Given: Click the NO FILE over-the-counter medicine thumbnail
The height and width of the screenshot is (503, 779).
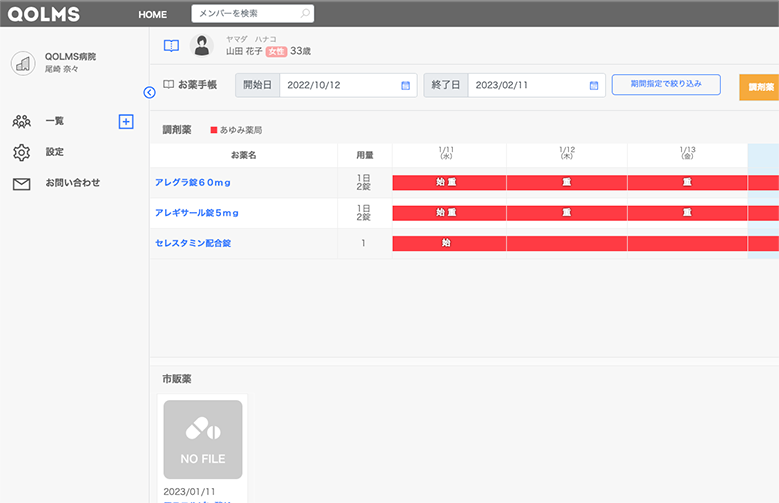Looking at the screenshot, I should (x=203, y=439).
